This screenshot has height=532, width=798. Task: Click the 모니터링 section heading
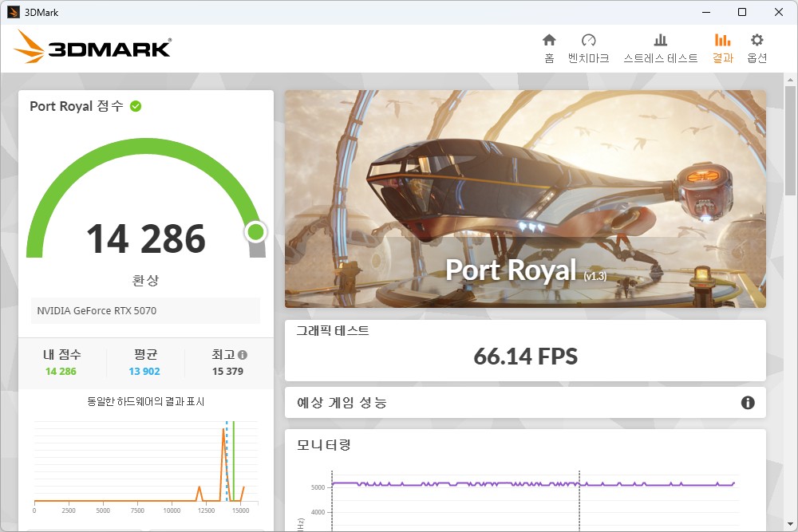(324, 445)
